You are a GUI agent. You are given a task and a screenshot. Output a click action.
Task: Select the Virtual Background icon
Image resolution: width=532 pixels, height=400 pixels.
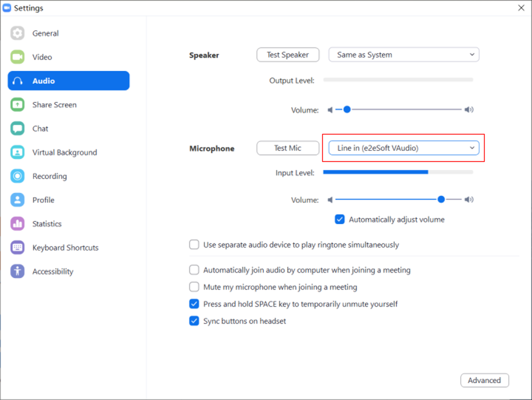18,152
